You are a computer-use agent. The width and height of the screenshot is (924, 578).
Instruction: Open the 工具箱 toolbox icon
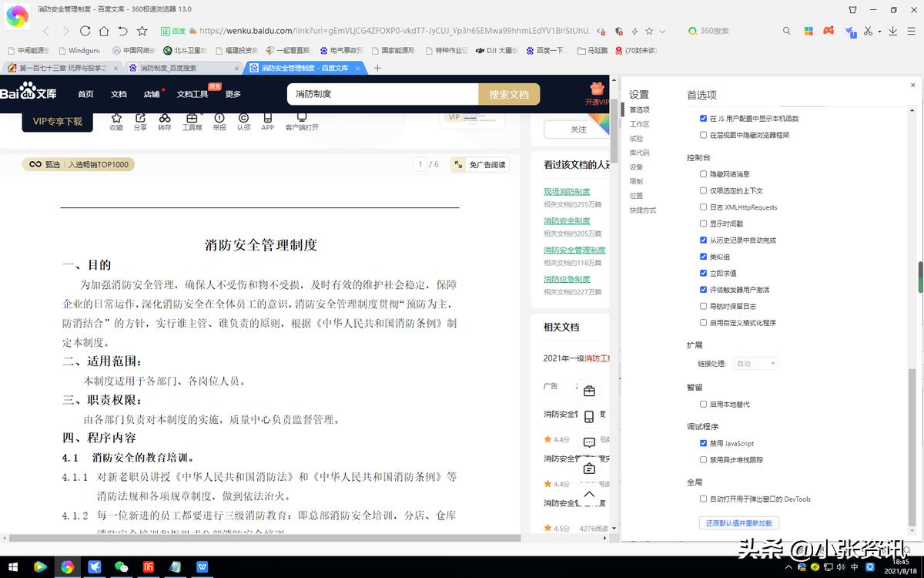coord(192,118)
